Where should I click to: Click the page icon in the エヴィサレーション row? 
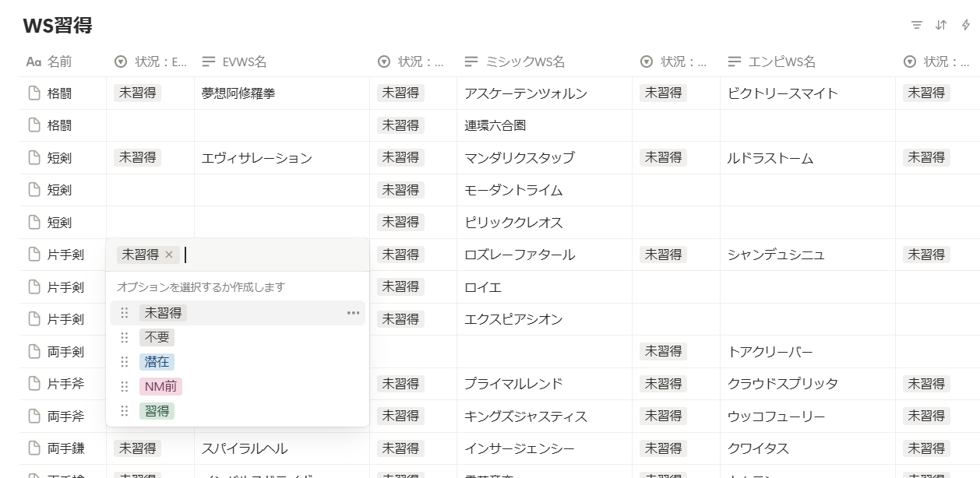(34, 158)
